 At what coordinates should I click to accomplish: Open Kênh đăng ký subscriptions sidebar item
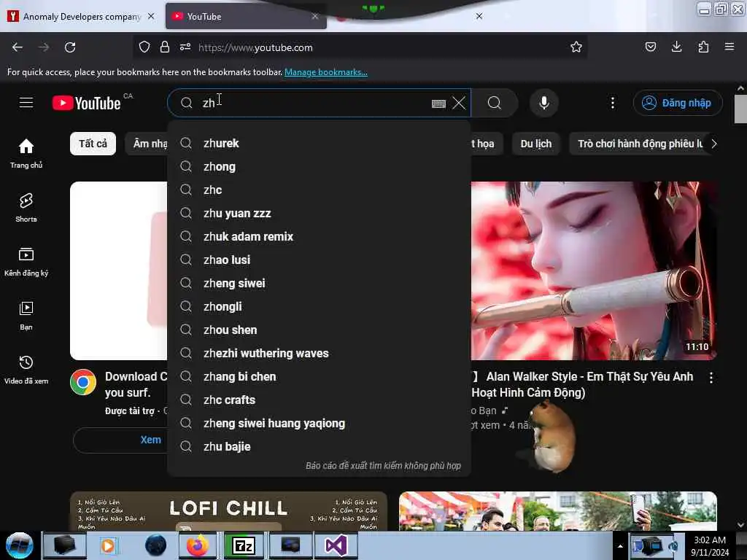click(x=26, y=262)
